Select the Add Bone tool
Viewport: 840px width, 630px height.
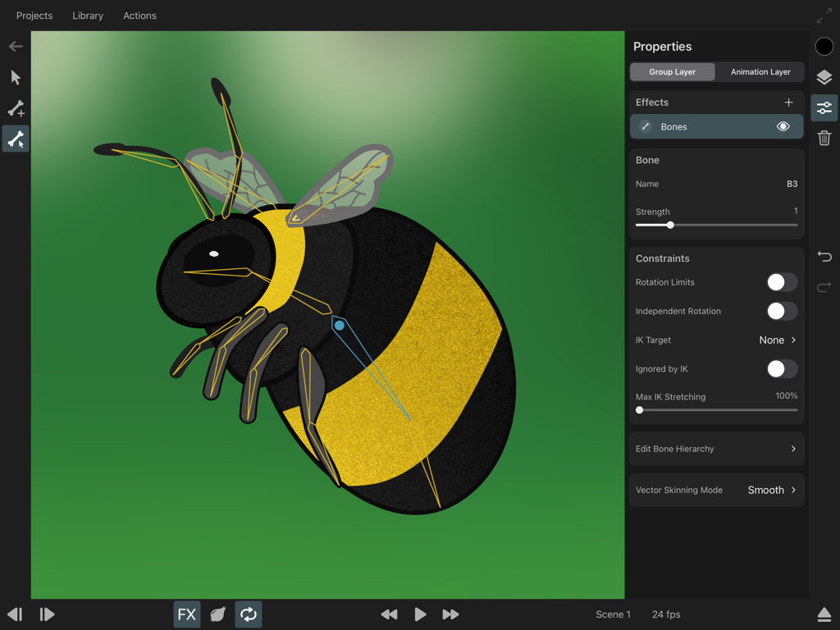[x=16, y=108]
